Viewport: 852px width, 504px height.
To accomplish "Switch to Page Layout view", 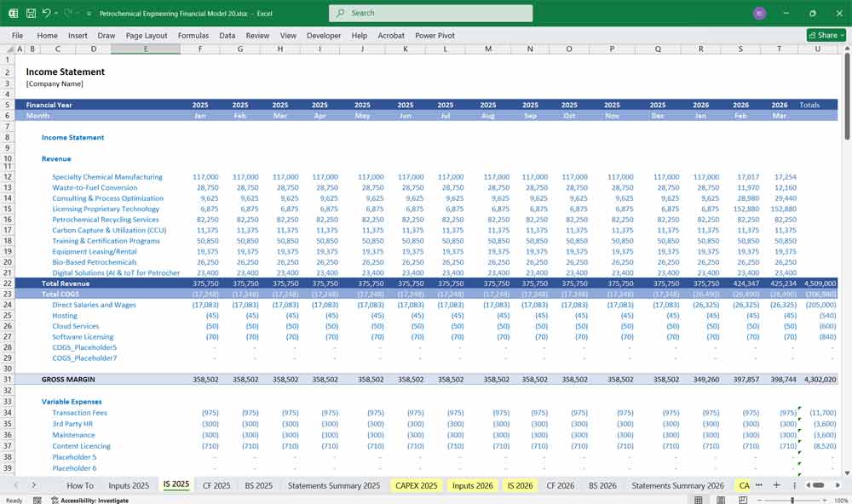I will point(720,500).
